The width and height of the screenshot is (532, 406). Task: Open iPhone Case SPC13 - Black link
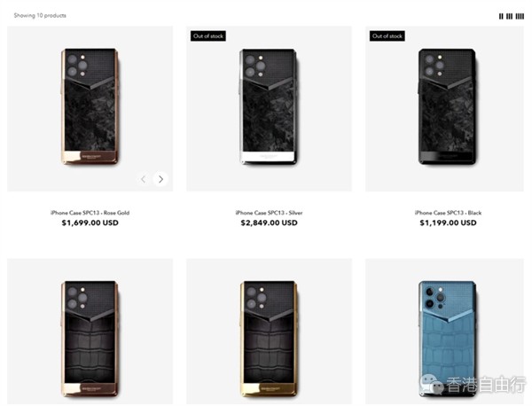coord(448,213)
